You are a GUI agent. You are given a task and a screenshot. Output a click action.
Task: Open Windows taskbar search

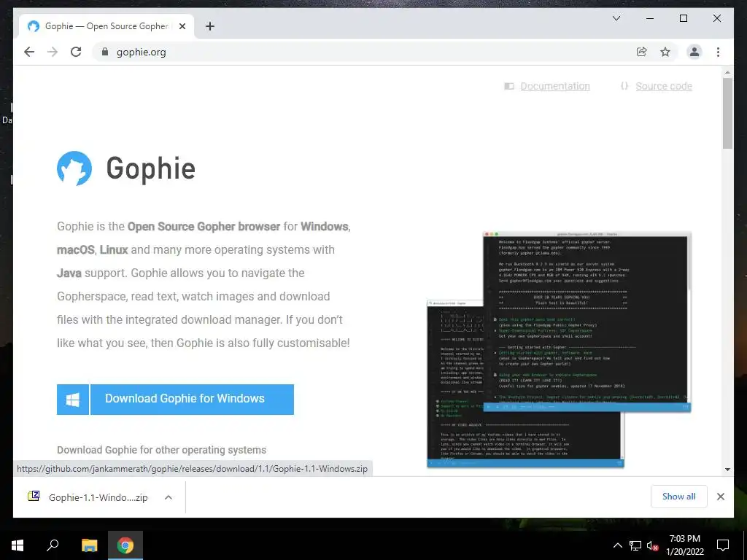coord(53,545)
